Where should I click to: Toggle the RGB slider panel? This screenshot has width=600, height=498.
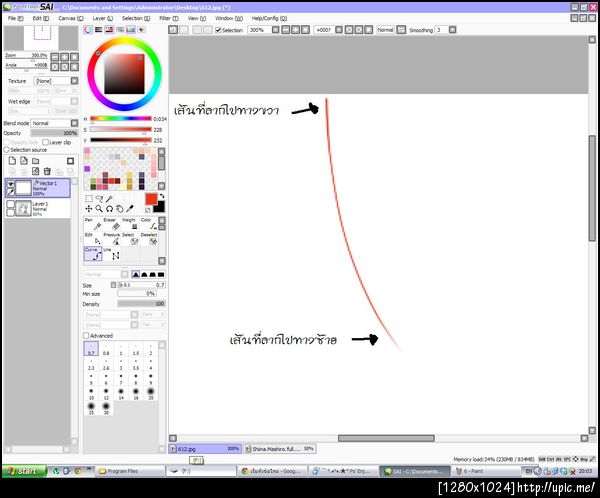(98, 29)
